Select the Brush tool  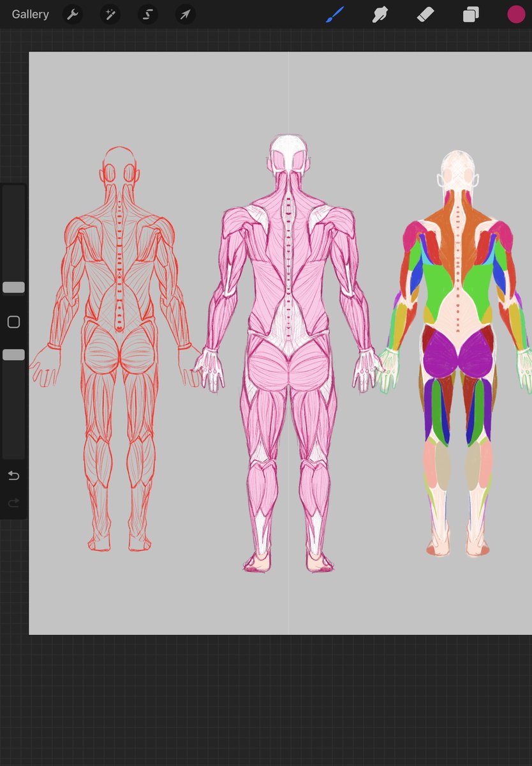(x=335, y=14)
